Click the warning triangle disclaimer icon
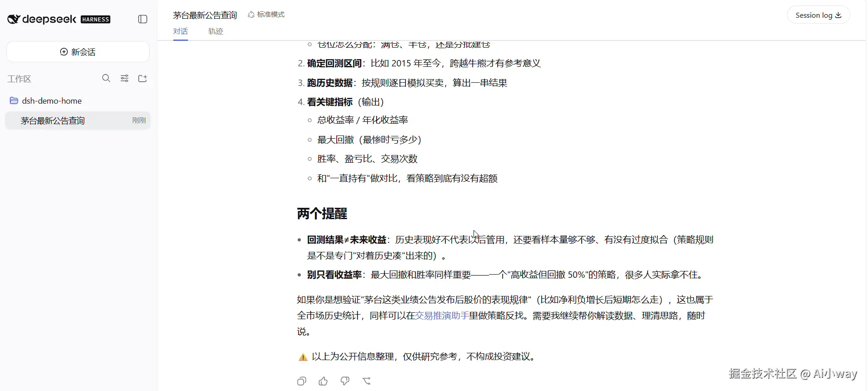Screen dimensions: 868x391 point(303,357)
